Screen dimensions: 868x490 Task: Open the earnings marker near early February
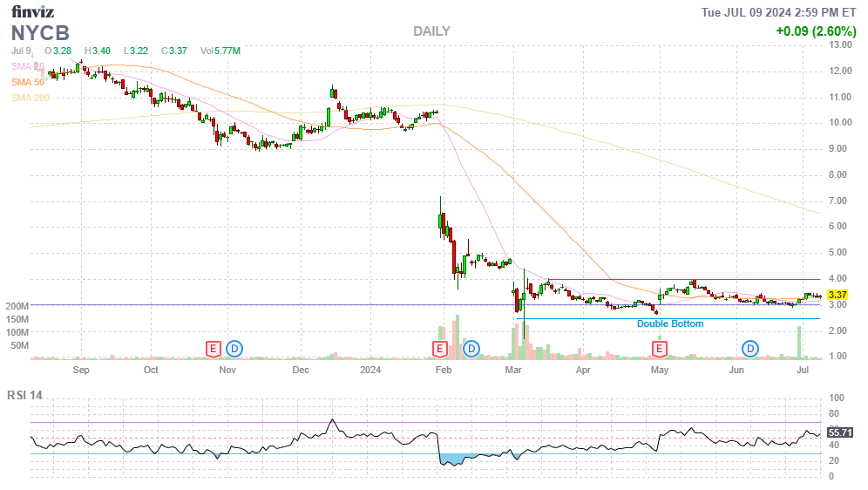441,349
